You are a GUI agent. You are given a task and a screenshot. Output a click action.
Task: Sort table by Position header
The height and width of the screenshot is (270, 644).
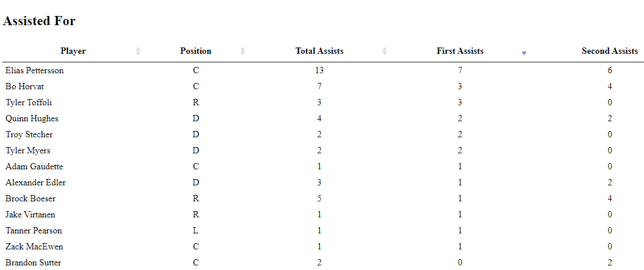196,51
